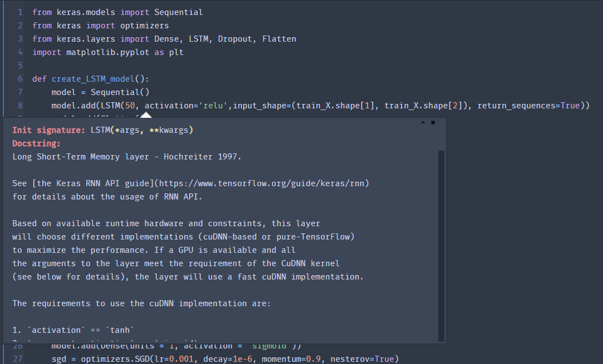Click 'optimizers.SGD' on line 27

click(115, 359)
